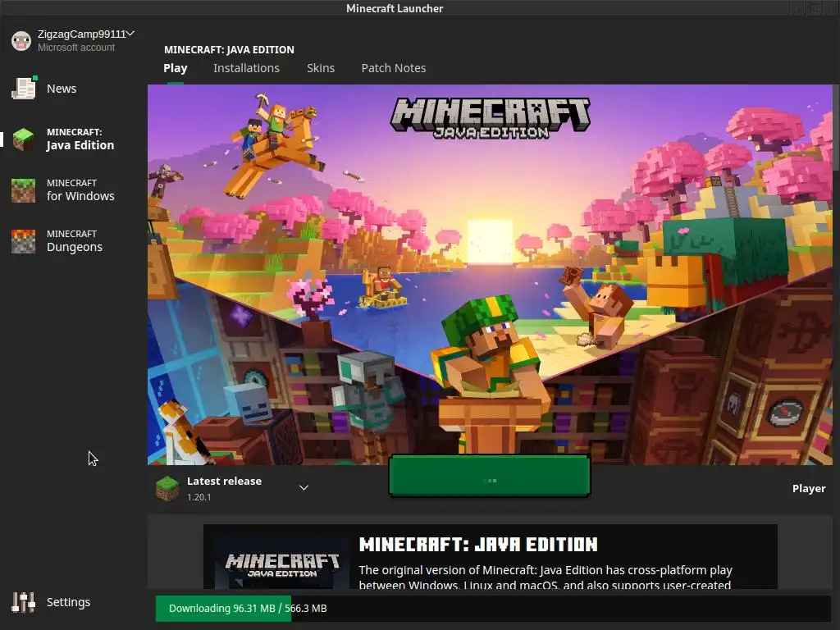Screen dimensions: 840x630
Task: Click the Minecraft for Windows dirt block icon
Action: click(23, 190)
